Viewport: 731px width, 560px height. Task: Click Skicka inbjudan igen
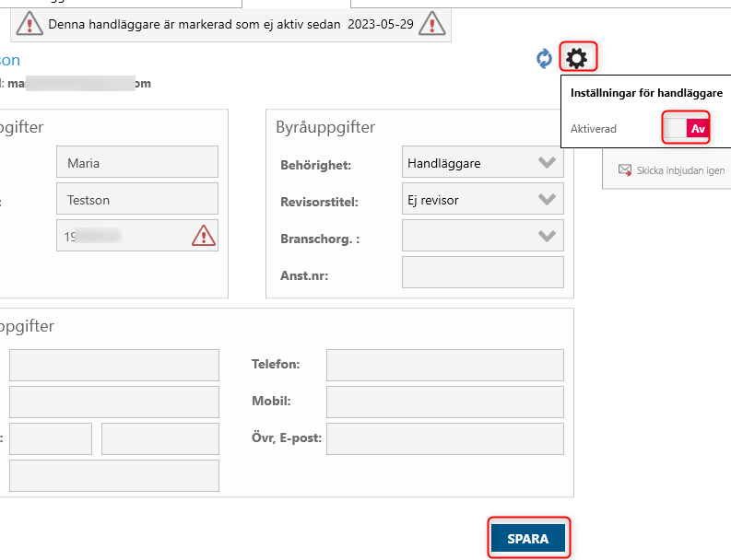tap(680, 170)
